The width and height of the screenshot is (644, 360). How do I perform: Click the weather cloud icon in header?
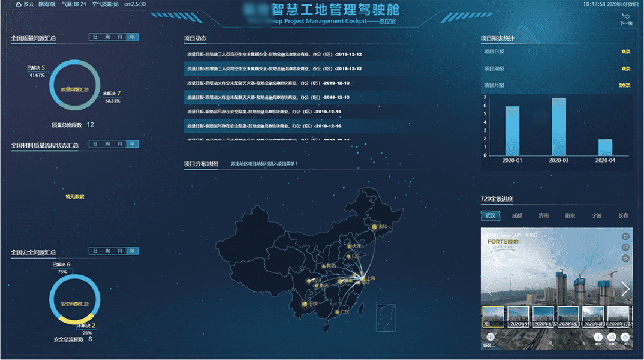click(x=19, y=4)
